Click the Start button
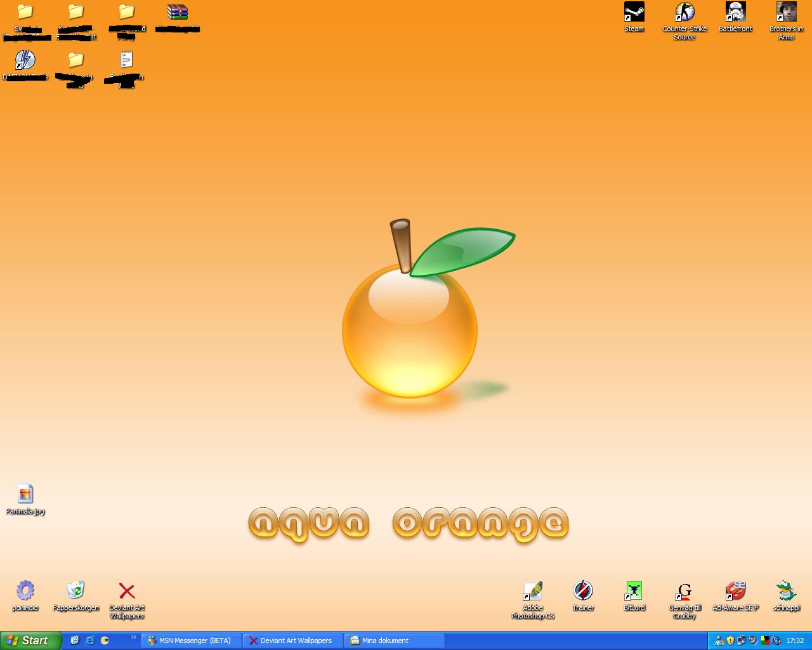This screenshot has width=812, height=650. click(30, 640)
